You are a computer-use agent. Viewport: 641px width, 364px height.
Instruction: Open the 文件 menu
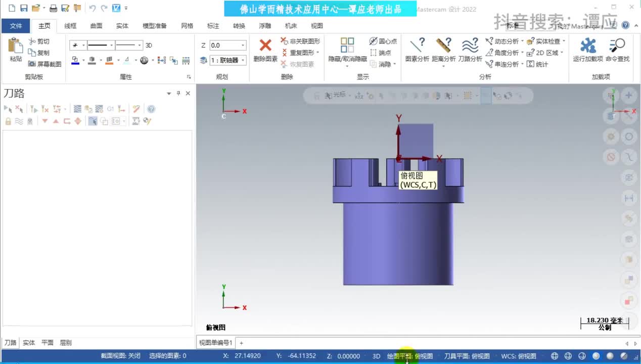pos(16,26)
